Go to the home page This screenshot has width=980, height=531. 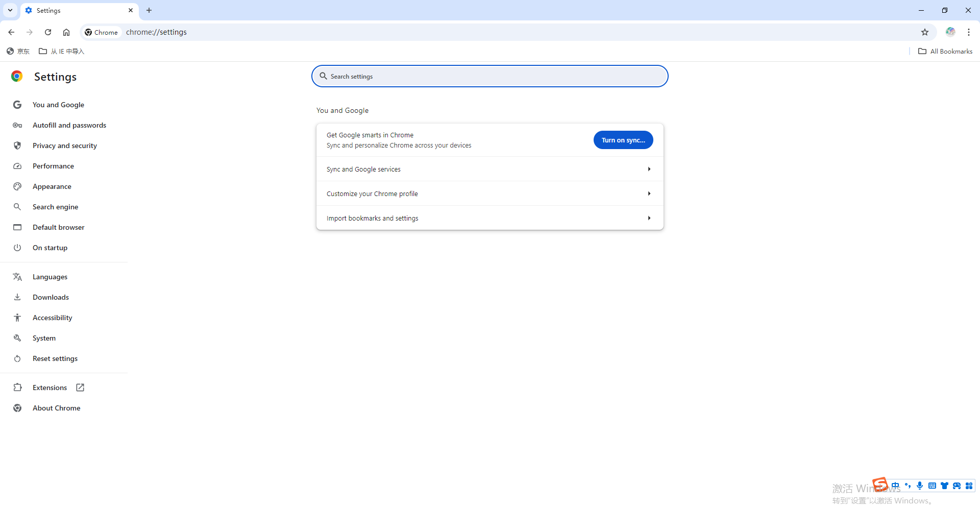(x=66, y=32)
